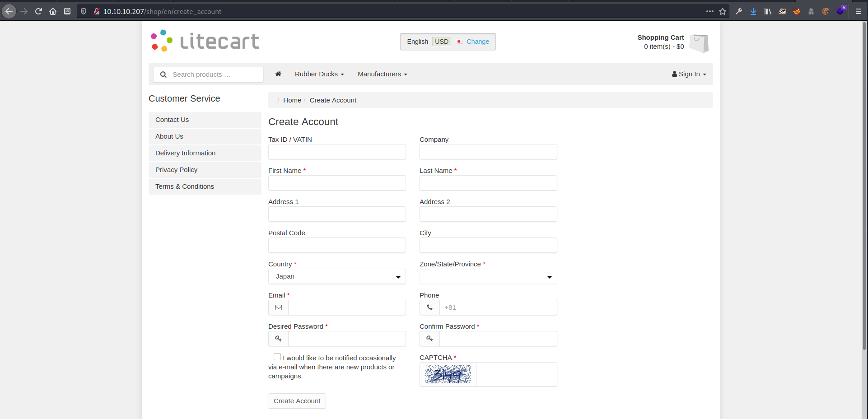Open the Rubber Ducks menu
The image size is (868, 419).
tap(319, 74)
